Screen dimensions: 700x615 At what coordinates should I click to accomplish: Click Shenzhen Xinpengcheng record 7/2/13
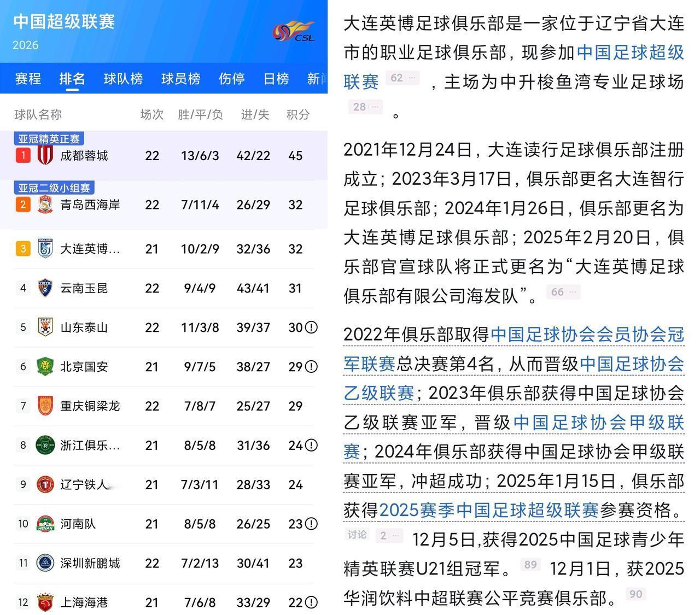tap(200, 563)
